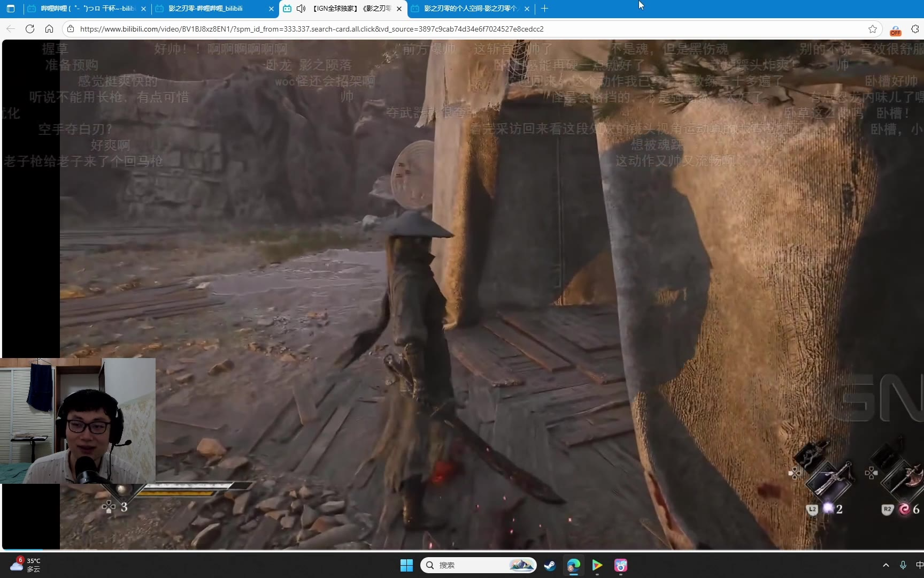Open Steam from the taskbar
This screenshot has width=924, height=578.
pyautogui.click(x=550, y=565)
